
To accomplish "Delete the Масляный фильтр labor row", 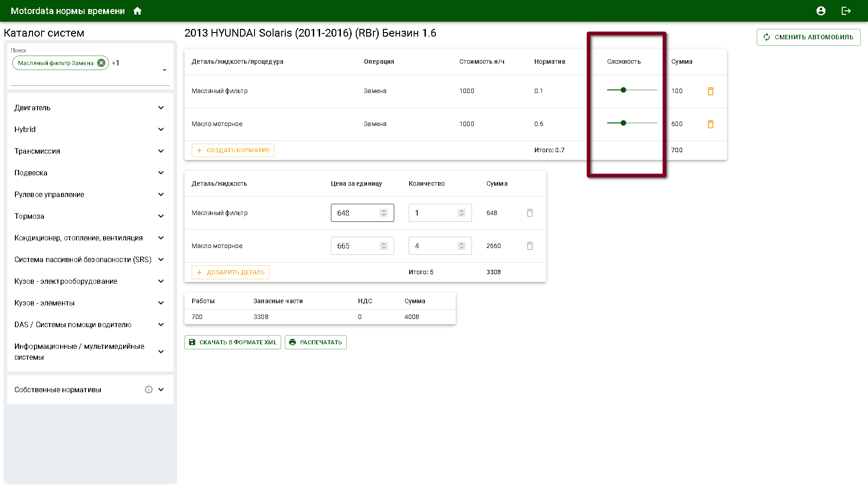I will (x=711, y=91).
